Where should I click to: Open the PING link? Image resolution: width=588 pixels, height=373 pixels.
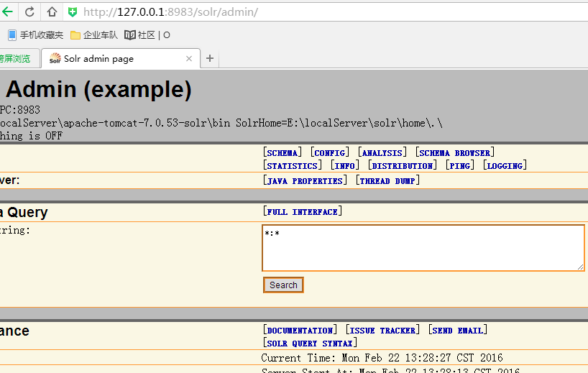[460, 166]
